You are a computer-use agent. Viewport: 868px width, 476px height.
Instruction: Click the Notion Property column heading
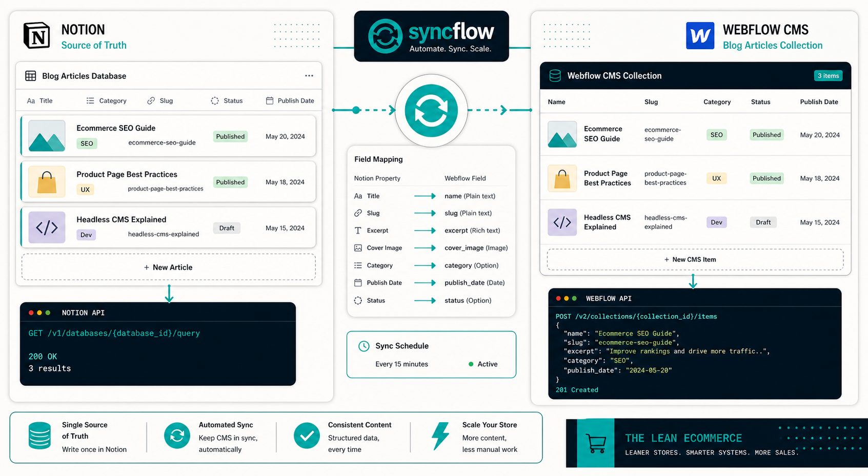coord(377,178)
